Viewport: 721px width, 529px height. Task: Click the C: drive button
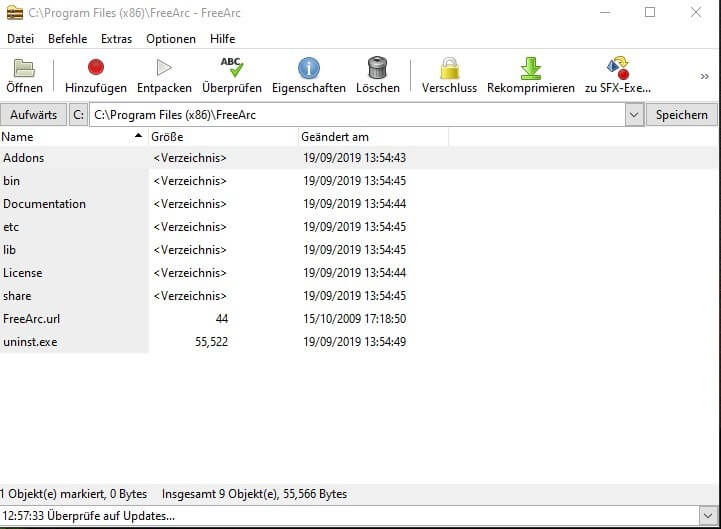tap(79, 115)
